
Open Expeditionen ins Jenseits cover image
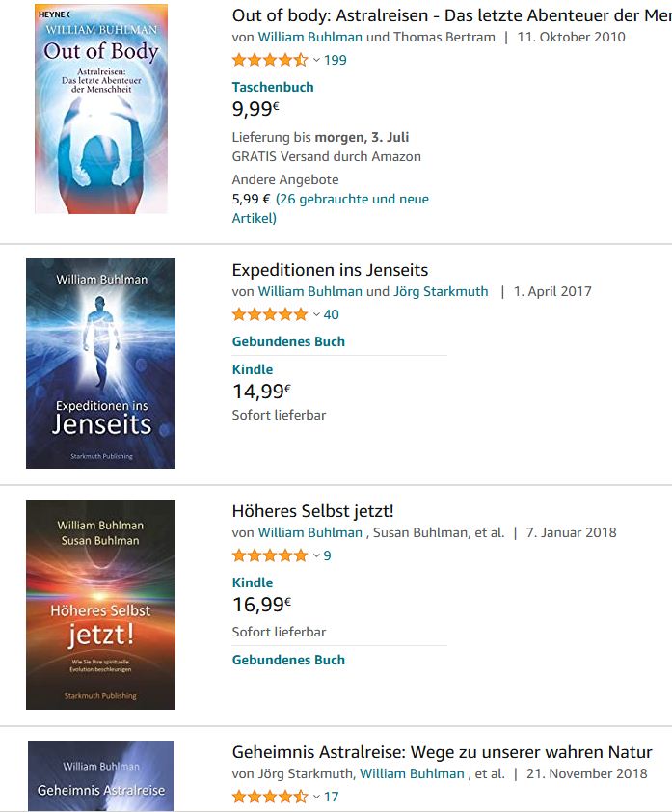tap(101, 364)
